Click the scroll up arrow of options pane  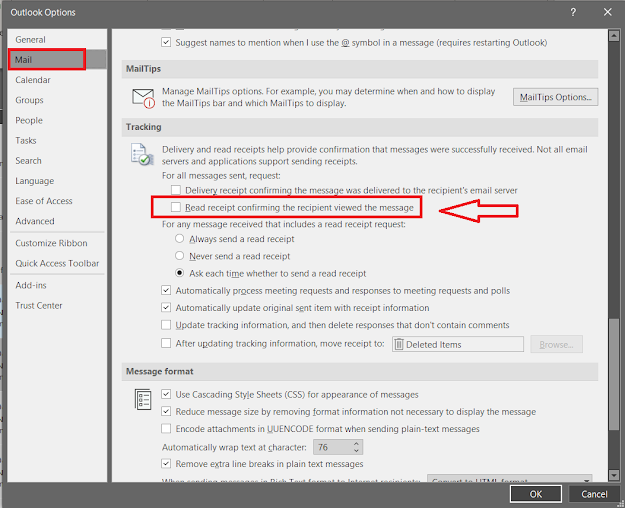[x=614, y=35]
